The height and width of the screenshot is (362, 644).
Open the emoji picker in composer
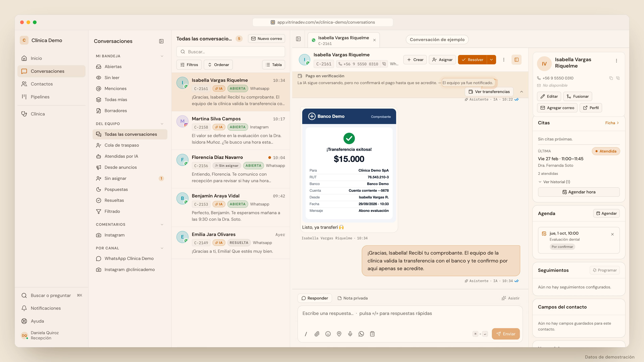(328, 334)
